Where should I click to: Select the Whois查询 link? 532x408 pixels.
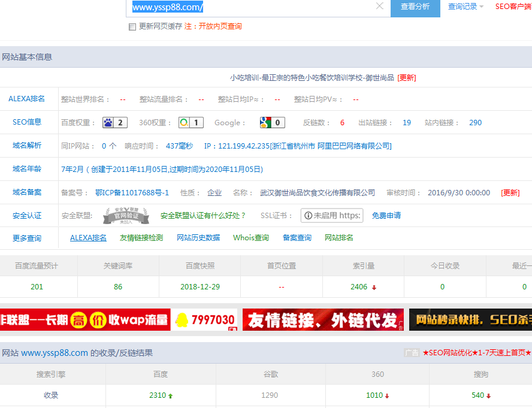[251, 238]
